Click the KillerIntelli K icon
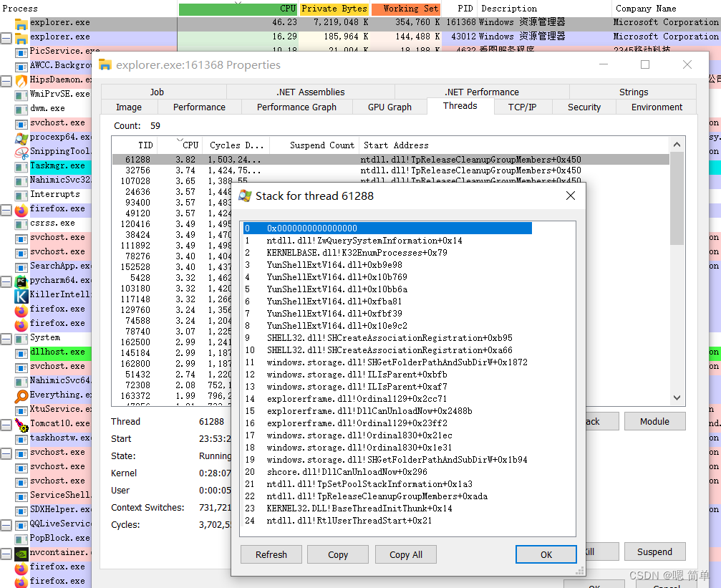721x588 pixels. tap(21, 295)
